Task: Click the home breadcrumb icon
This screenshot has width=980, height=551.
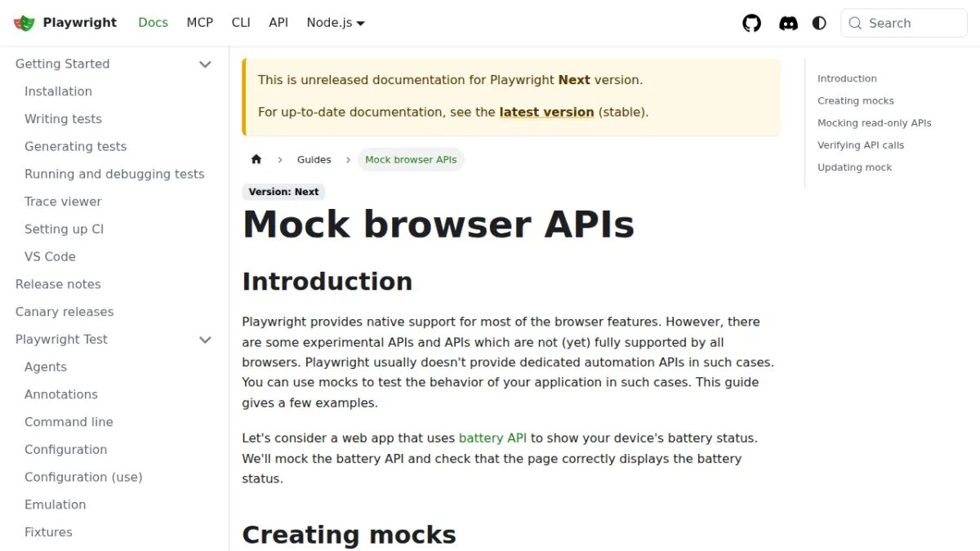Action: [256, 159]
